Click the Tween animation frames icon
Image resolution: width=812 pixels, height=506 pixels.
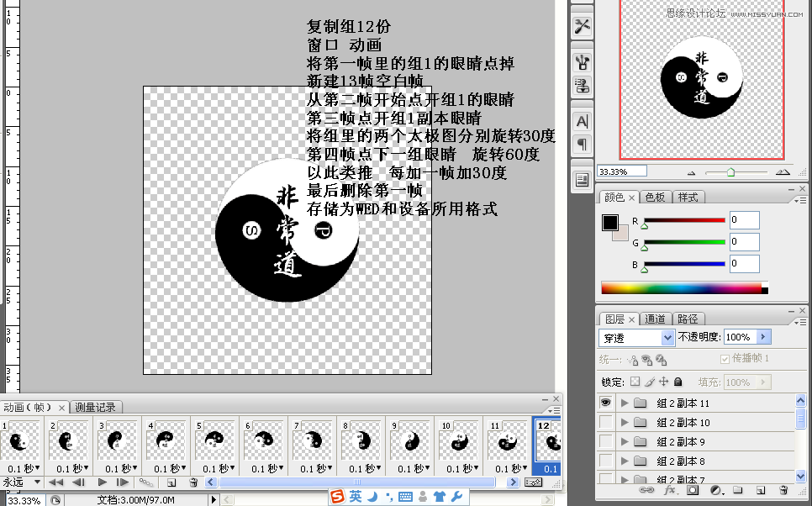(x=146, y=482)
